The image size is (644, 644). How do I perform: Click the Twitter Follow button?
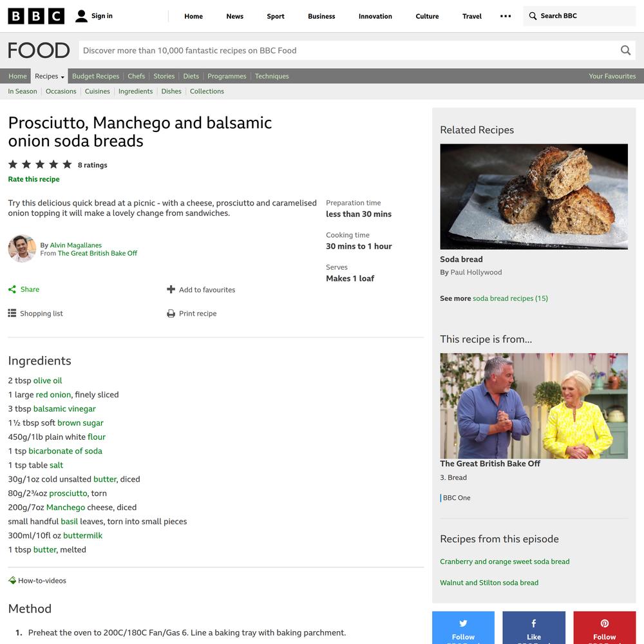pyautogui.click(x=463, y=627)
